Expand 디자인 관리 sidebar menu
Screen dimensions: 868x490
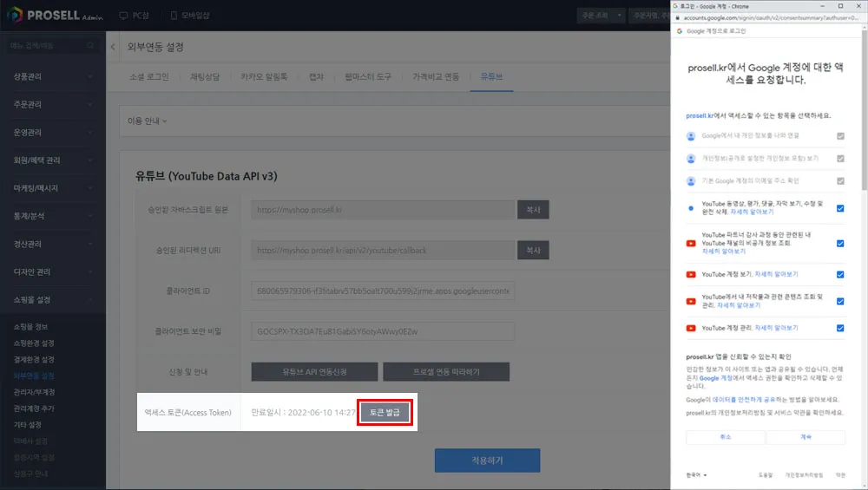click(x=53, y=272)
